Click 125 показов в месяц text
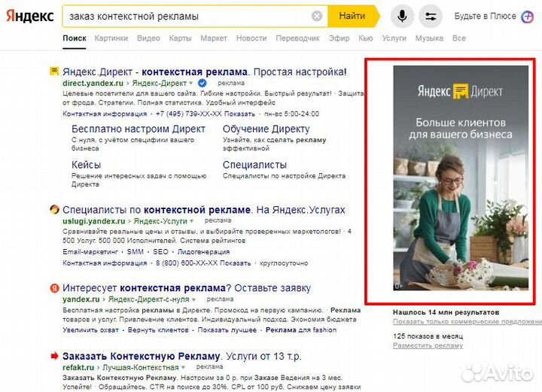The height and width of the screenshot is (392, 542). pyautogui.click(x=428, y=336)
